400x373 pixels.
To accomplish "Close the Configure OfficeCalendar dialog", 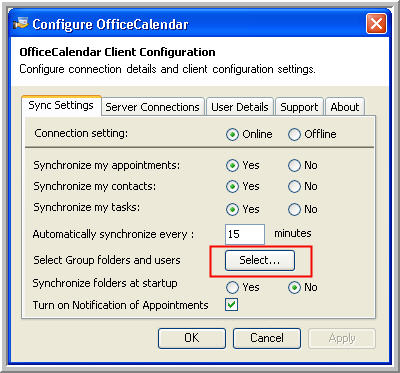I will 377,24.
